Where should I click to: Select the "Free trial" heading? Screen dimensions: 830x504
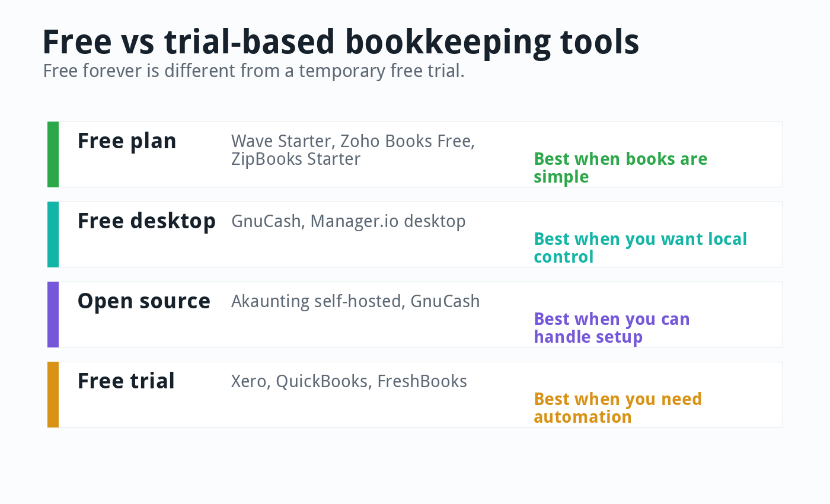[x=126, y=381]
